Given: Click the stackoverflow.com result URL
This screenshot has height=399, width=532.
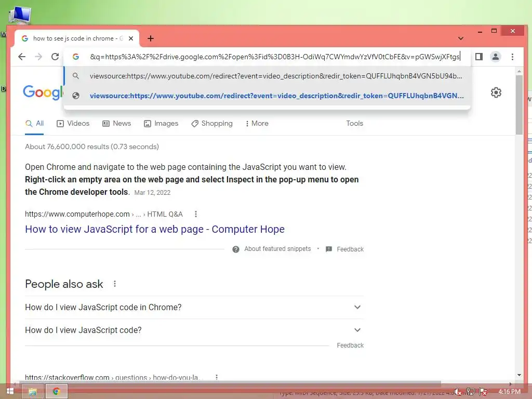Looking at the screenshot, I should tap(113, 378).
